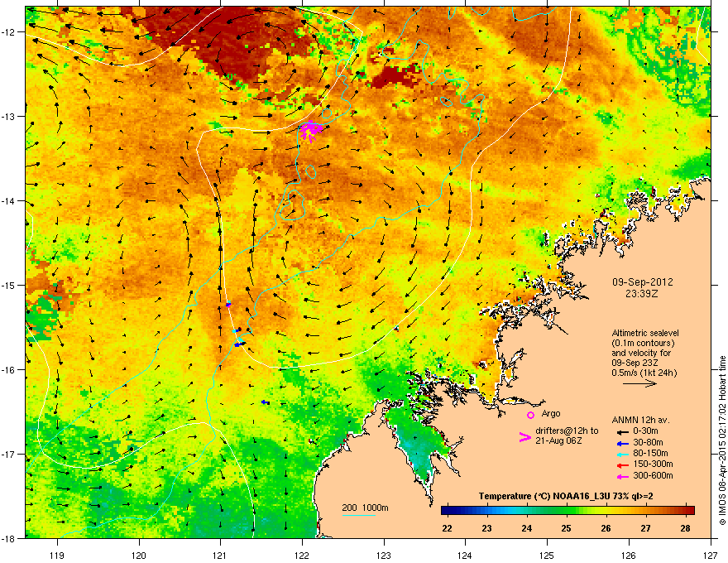Click the 'drifters@12h to' legend text
This screenshot has height=563, width=728.
[567, 431]
